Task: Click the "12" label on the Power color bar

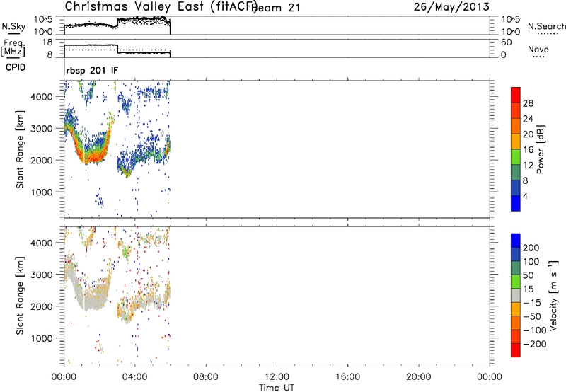Action: [x=528, y=166]
